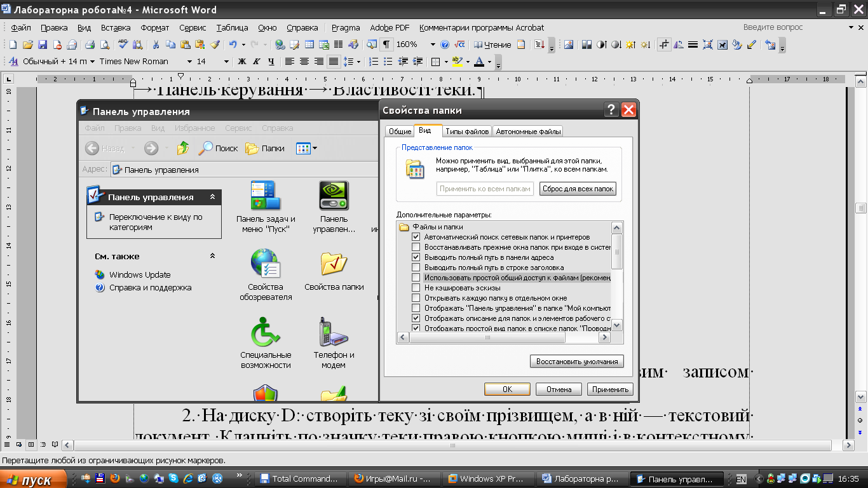
Task: Open the undo history dropdown arrow
Action: [x=243, y=44]
